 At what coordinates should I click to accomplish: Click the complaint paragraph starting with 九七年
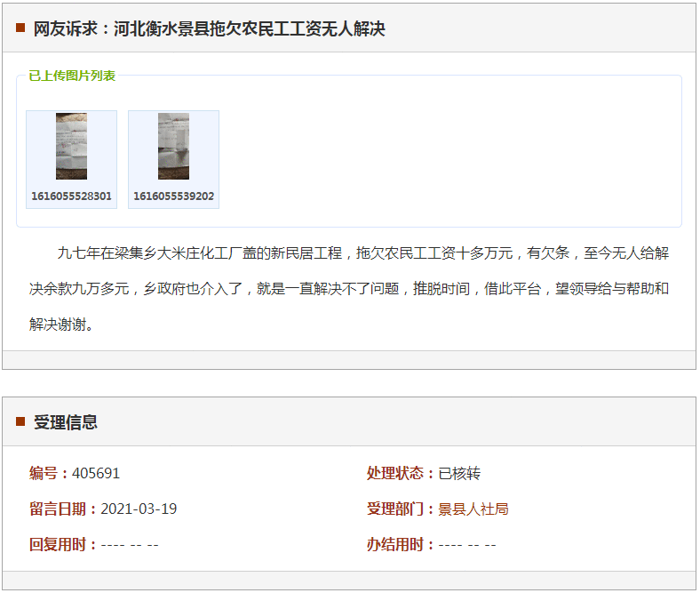(x=349, y=289)
